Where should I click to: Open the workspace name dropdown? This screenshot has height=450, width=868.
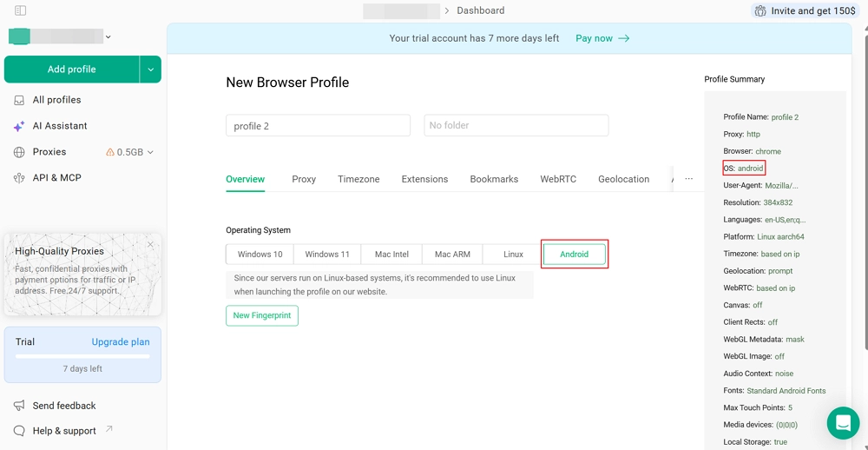(x=108, y=37)
